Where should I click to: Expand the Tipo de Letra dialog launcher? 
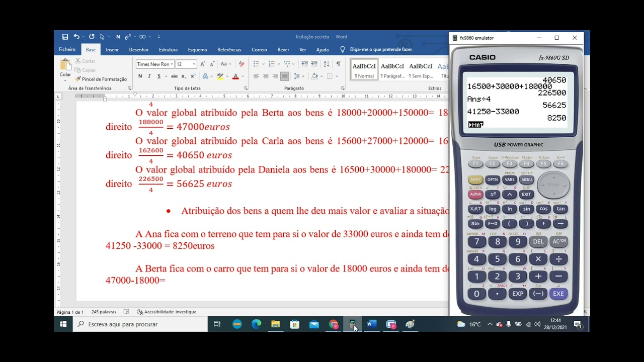[246, 88]
